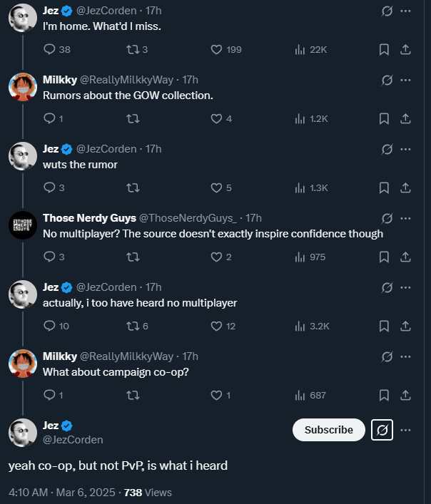Subscribe to Jez
This screenshot has height=504, width=431.
(328, 430)
